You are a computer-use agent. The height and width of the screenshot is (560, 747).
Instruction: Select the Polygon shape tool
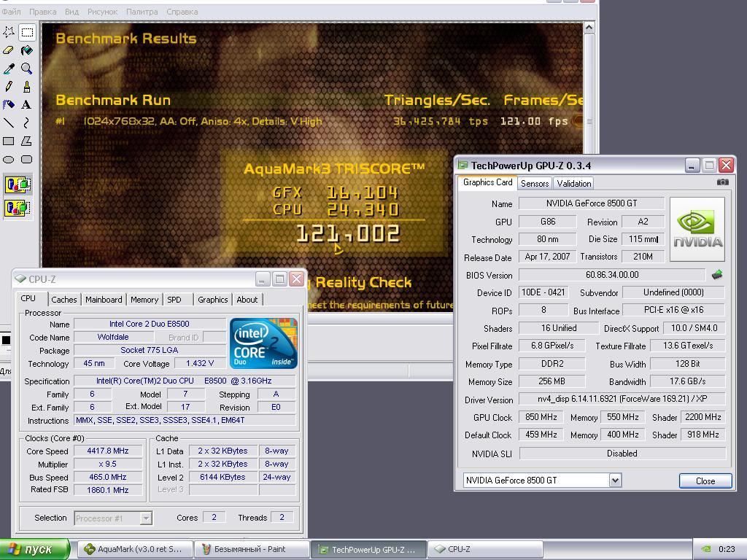[27, 141]
